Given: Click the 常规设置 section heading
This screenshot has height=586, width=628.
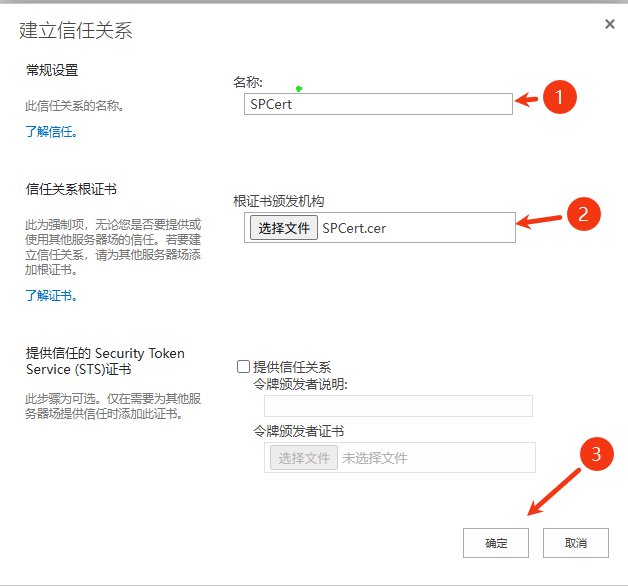Looking at the screenshot, I should (x=52, y=70).
